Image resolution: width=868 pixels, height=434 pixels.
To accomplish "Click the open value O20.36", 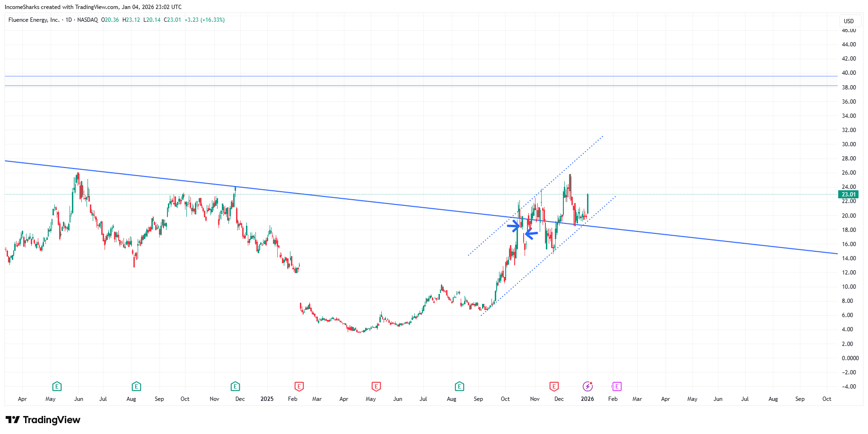I will [x=110, y=20].
